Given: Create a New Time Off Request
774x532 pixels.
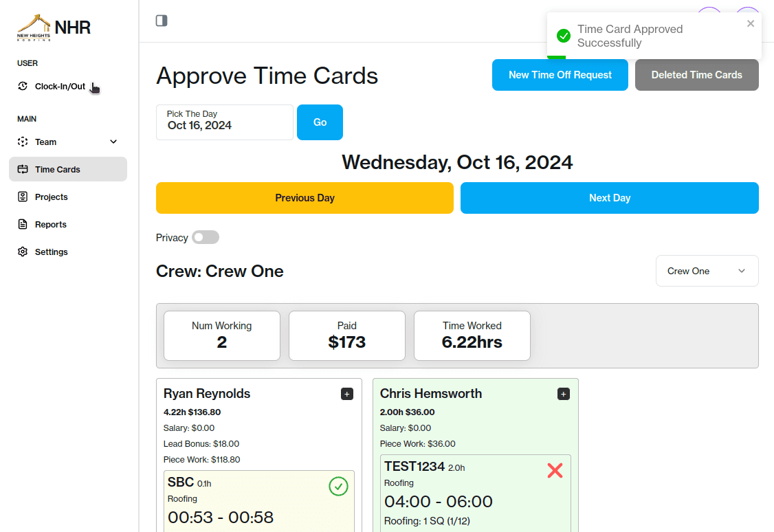Looking at the screenshot, I should click(560, 75).
